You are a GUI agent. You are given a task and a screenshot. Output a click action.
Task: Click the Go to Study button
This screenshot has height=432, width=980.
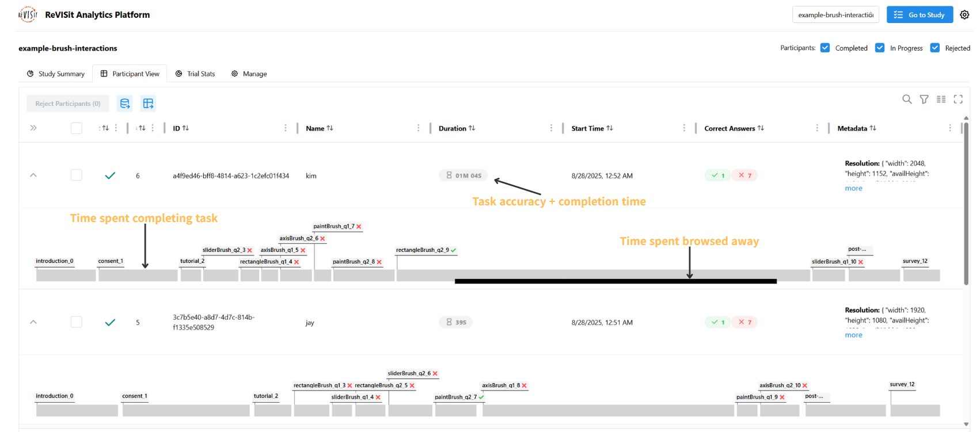coord(920,15)
